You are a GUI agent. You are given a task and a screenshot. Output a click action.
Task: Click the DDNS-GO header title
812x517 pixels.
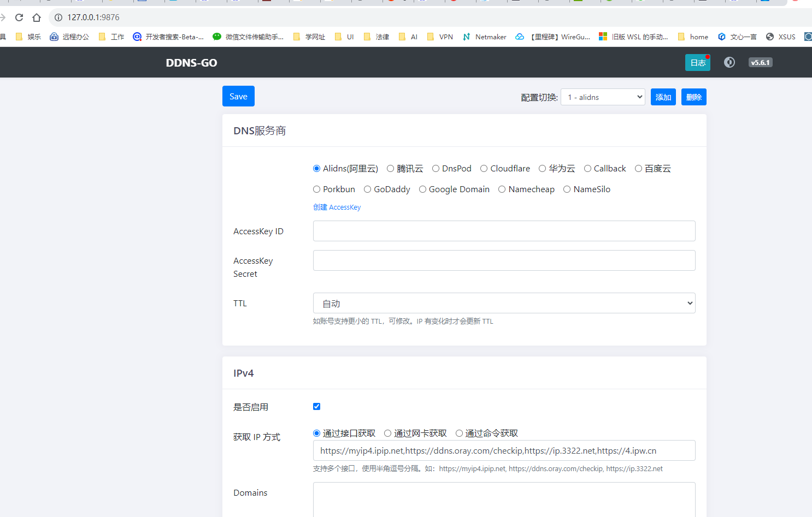pyautogui.click(x=191, y=63)
